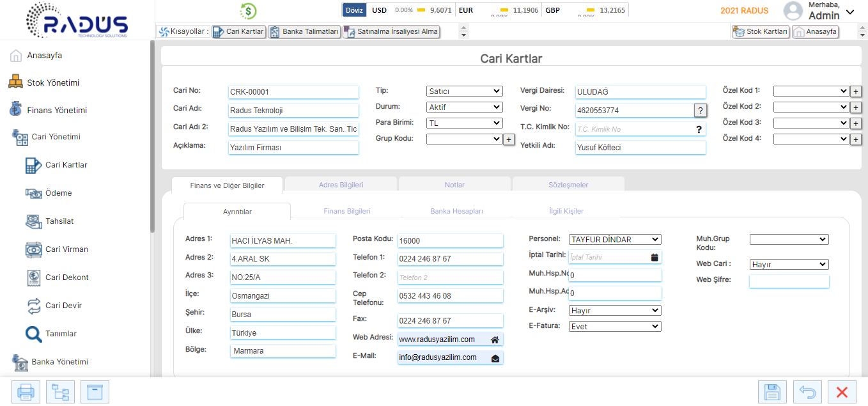Click plus button next to Özel Kod 4
The height and width of the screenshot is (406, 868).
856,139
